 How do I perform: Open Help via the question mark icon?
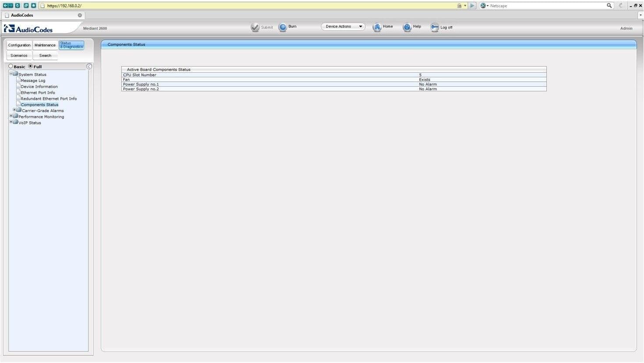pos(407,27)
